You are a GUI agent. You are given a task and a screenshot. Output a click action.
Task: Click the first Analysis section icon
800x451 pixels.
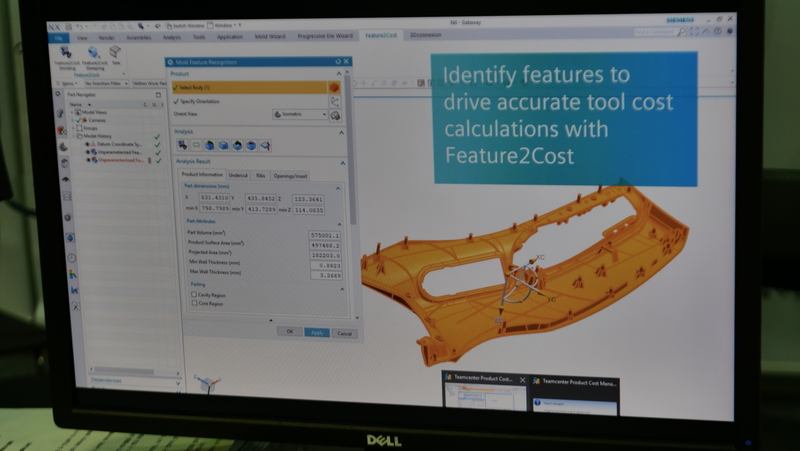[182, 145]
